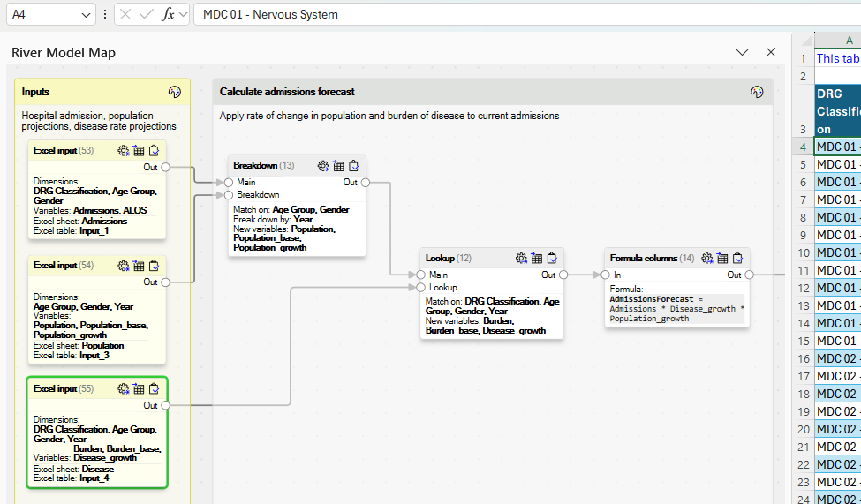Image resolution: width=861 pixels, height=504 pixels.
Task: Open settings gear on Breakdown node
Action: (323, 166)
